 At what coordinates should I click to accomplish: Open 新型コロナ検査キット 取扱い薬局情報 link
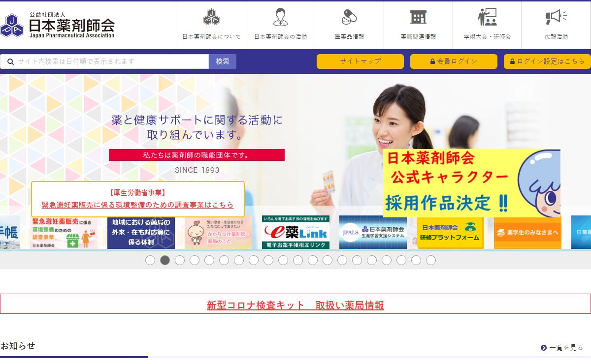[295, 305]
